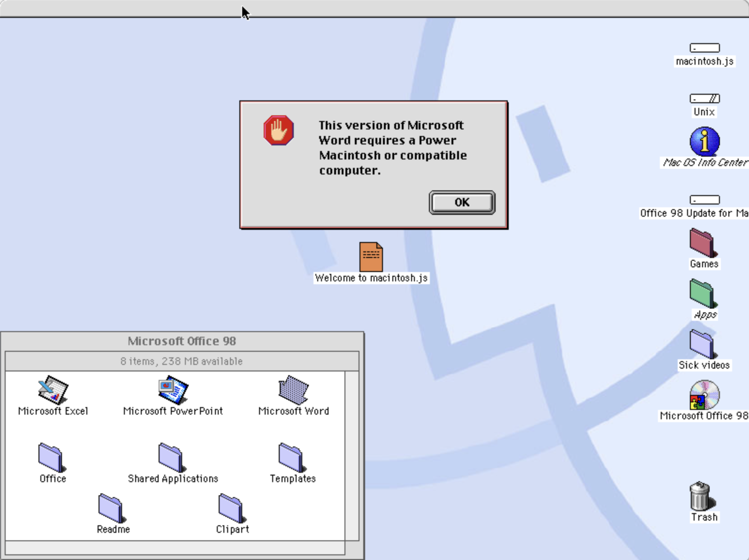Click the error message text about Power Macintosh
This screenshot has width=749, height=560.
tap(393, 148)
